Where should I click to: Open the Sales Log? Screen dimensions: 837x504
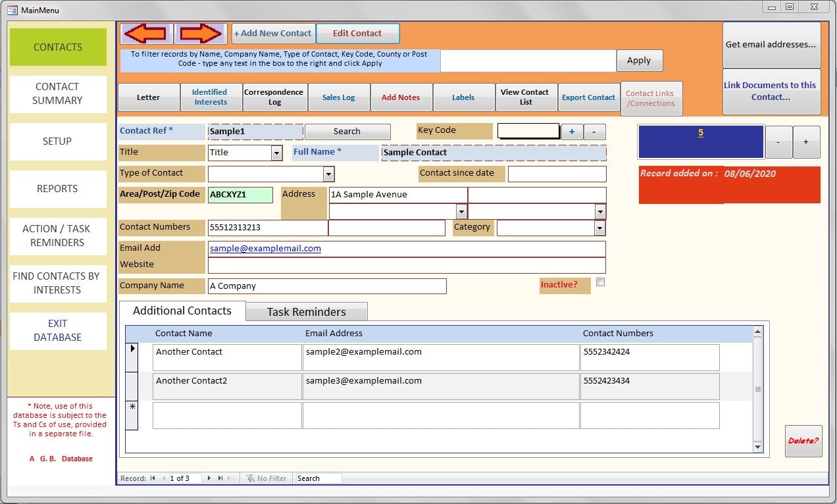[x=338, y=97]
